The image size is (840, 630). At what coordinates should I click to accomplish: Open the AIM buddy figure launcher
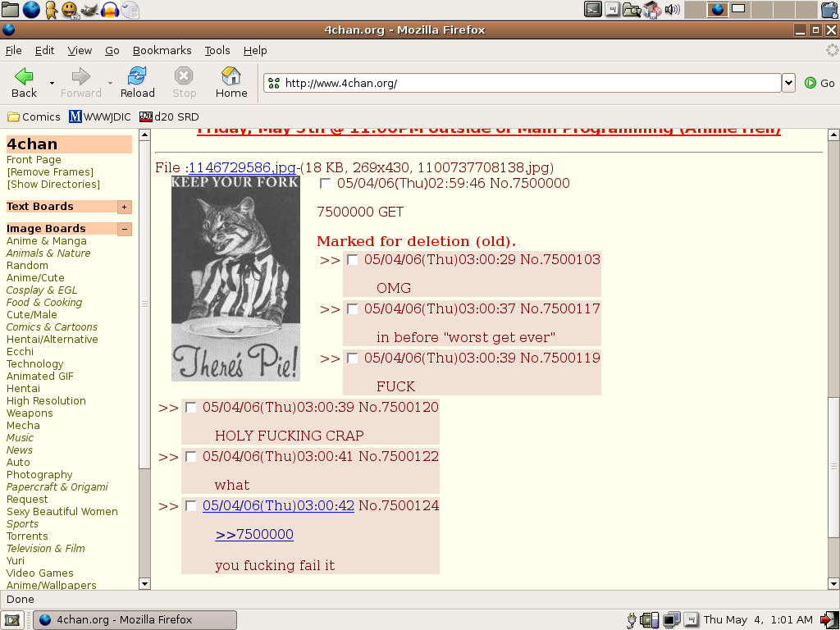click(x=51, y=10)
